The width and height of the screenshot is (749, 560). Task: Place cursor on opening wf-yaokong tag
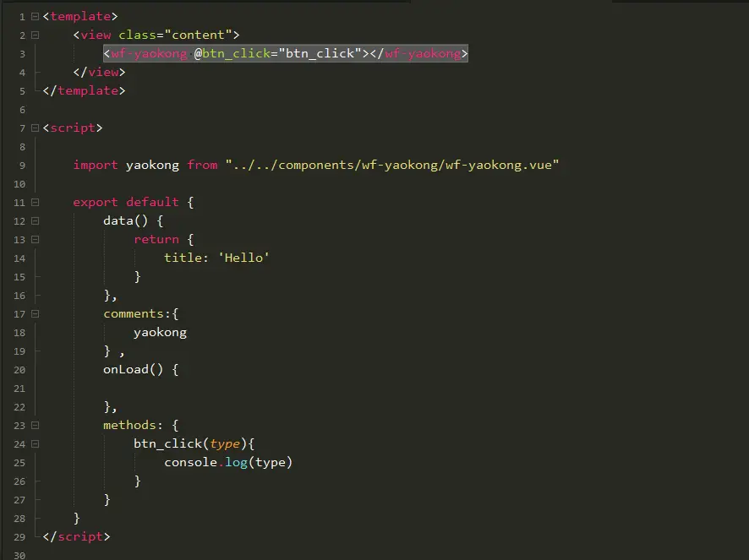(x=149, y=53)
